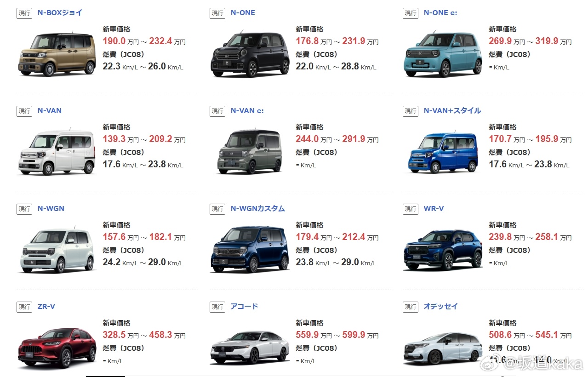Click the white N-VAN car image
Viewport: 588px width, 377px height.
57,152
